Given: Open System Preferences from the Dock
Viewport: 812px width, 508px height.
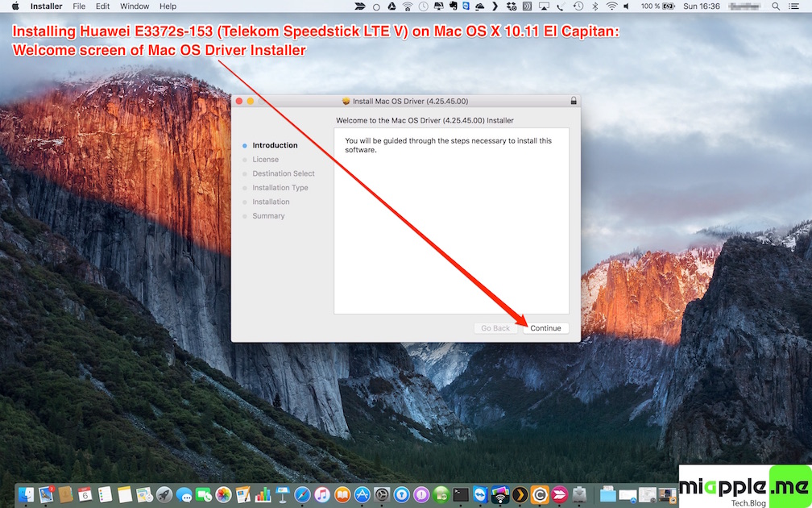Looking at the screenshot, I should (382, 494).
